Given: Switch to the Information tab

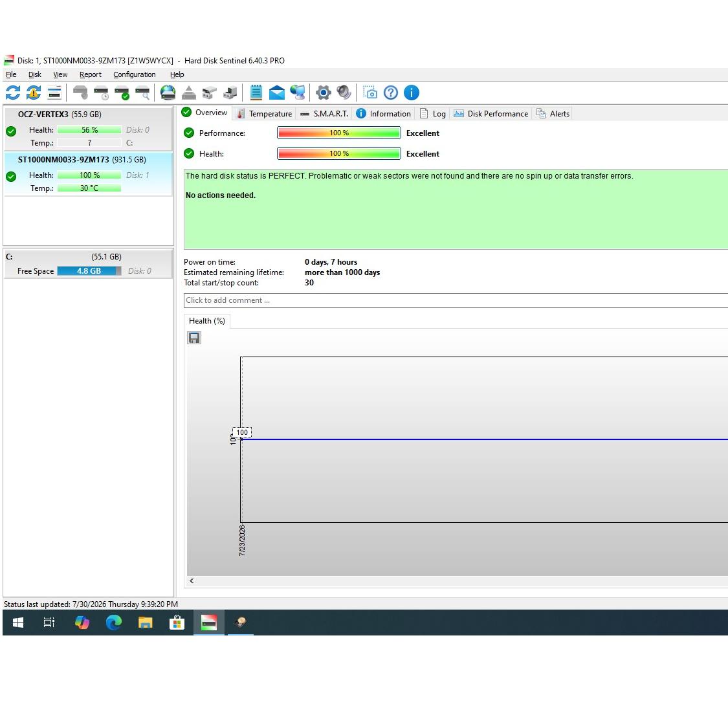Looking at the screenshot, I should (384, 114).
